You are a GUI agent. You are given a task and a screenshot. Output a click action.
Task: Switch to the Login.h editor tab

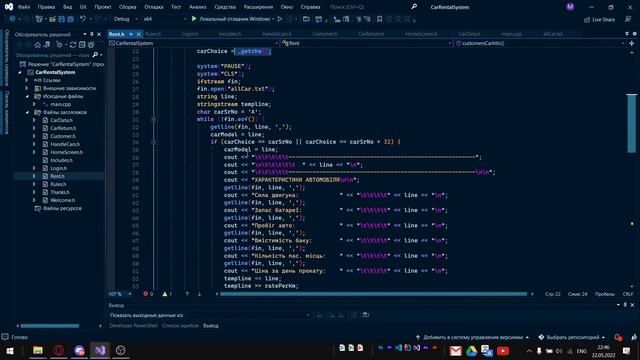click(x=190, y=34)
